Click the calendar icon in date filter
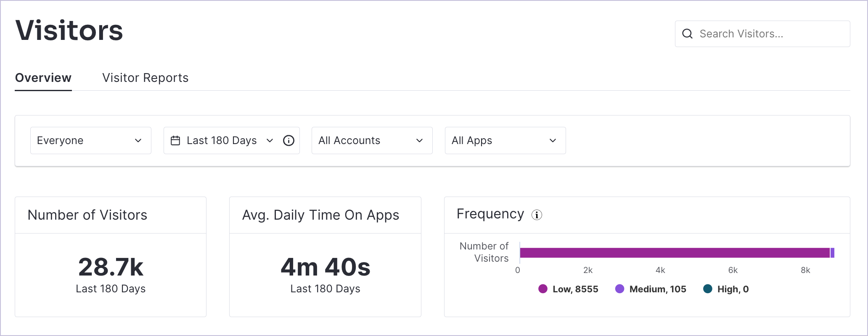 tap(175, 141)
